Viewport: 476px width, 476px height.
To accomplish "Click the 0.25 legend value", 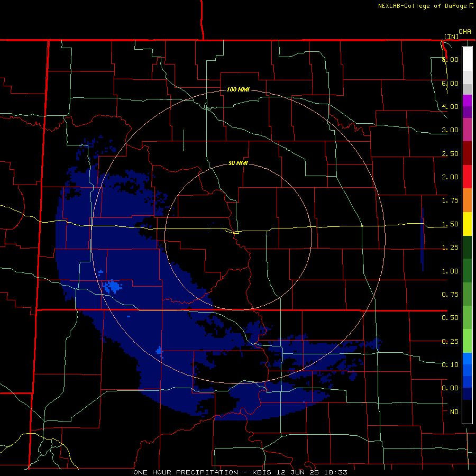I will pyautogui.click(x=450, y=342).
